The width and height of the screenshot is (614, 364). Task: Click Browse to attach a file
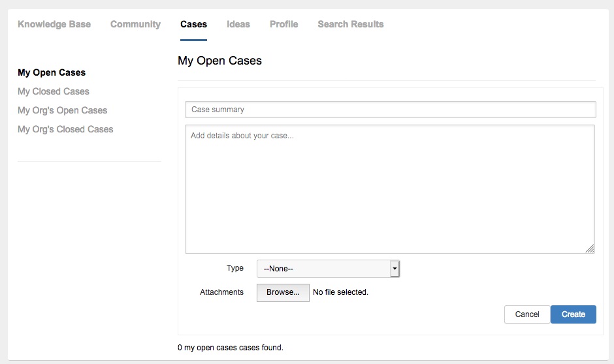click(x=283, y=292)
